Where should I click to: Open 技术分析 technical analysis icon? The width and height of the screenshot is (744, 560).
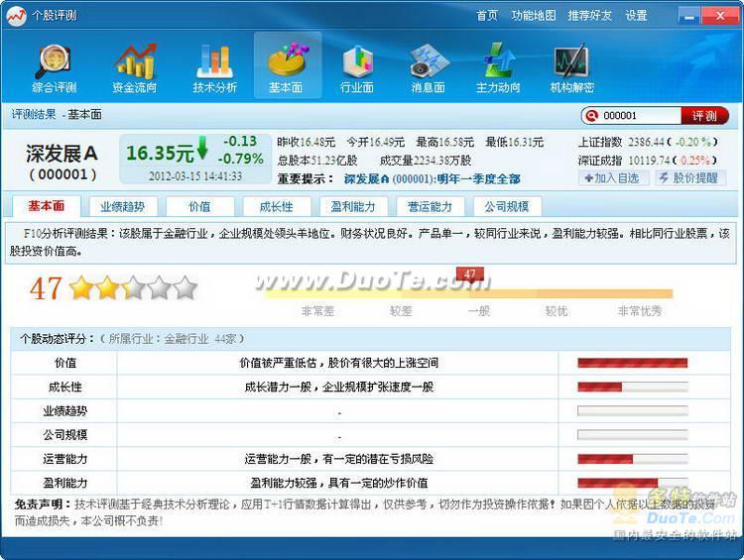coord(214,67)
